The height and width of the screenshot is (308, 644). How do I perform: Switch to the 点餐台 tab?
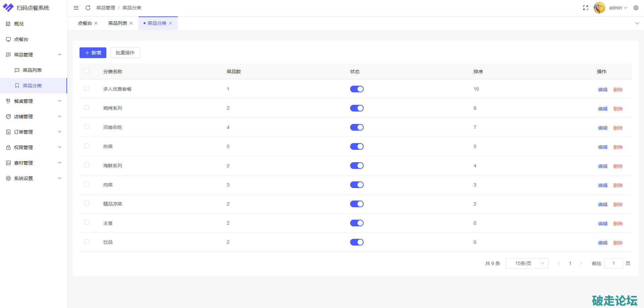point(85,23)
